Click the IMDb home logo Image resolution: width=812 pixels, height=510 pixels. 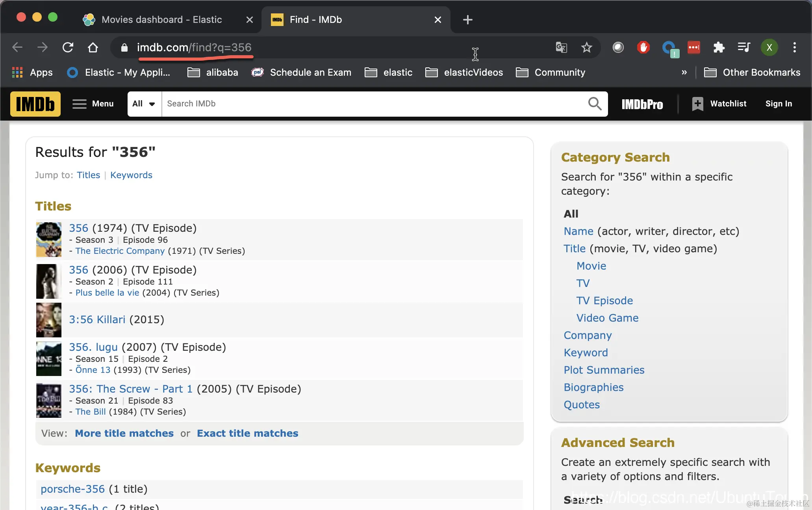click(35, 104)
